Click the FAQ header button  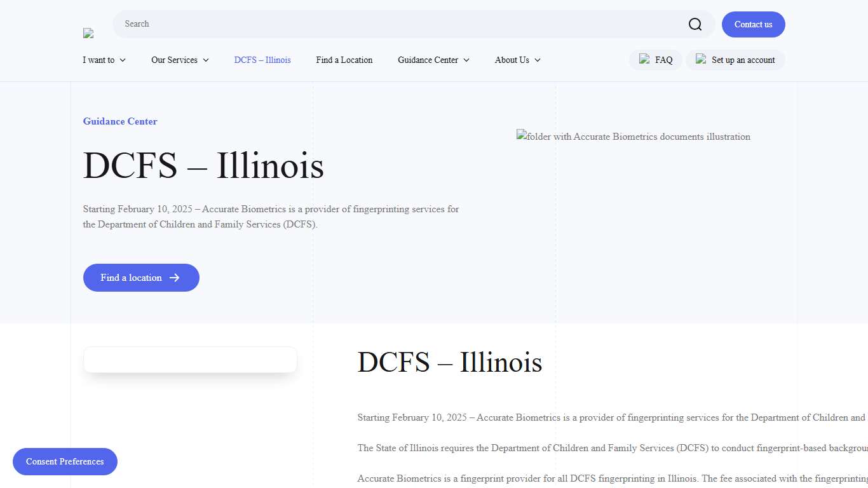tap(655, 59)
